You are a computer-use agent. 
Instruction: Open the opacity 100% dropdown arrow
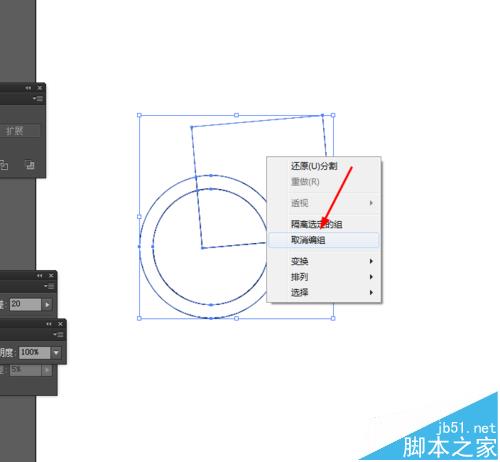tap(56, 352)
